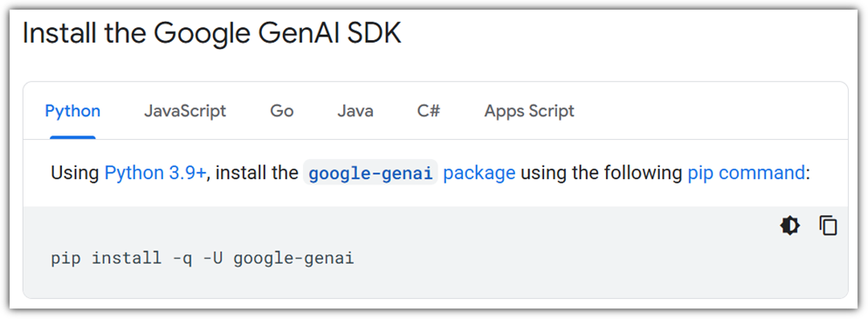Toggle dark theme for the code block
The image size is (868, 319).
(x=790, y=226)
